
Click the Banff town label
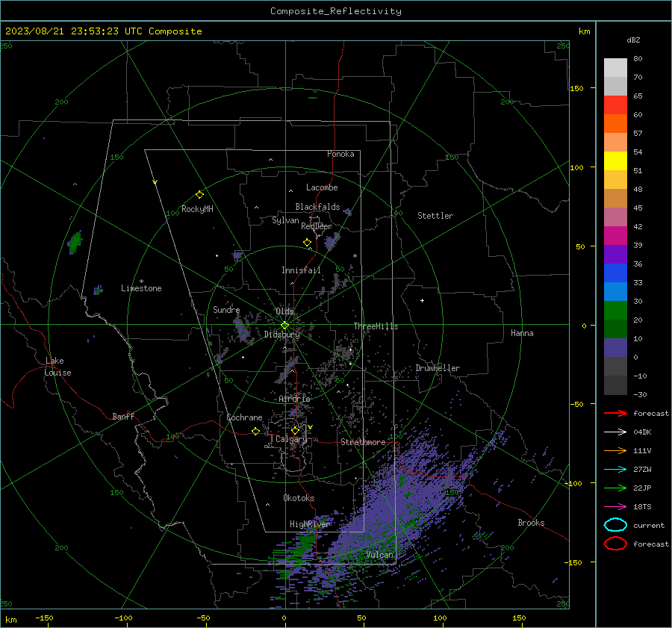click(123, 416)
